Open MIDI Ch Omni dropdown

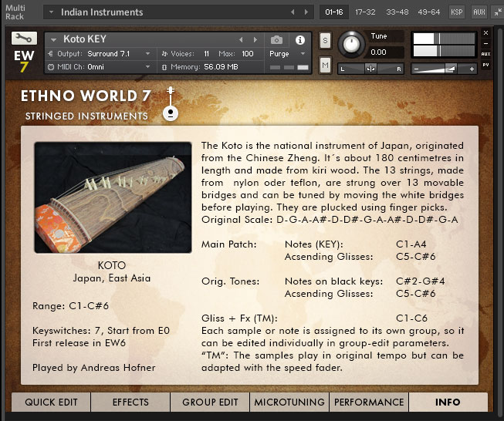pos(148,67)
